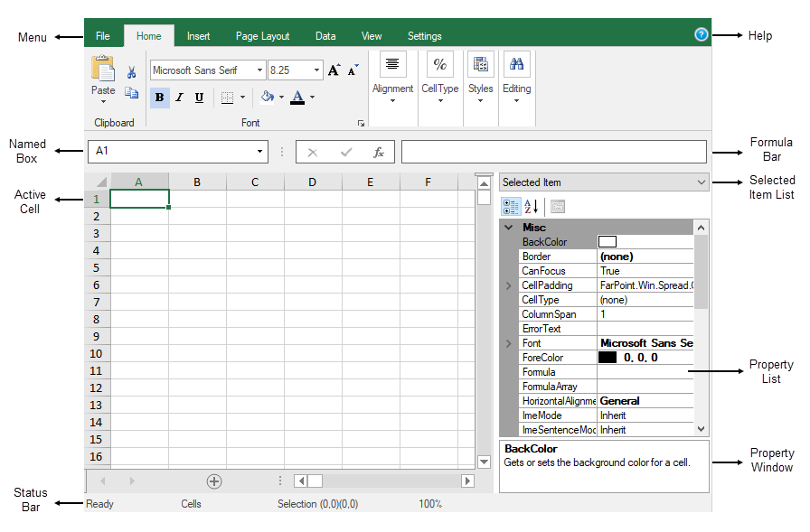Expand the CellPadding property

pos(509,285)
